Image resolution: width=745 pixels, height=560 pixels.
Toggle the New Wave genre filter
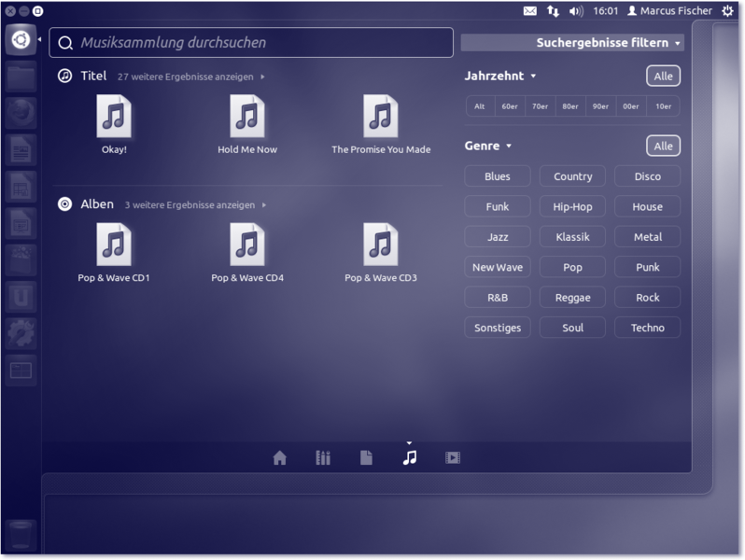click(x=498, y=267)
